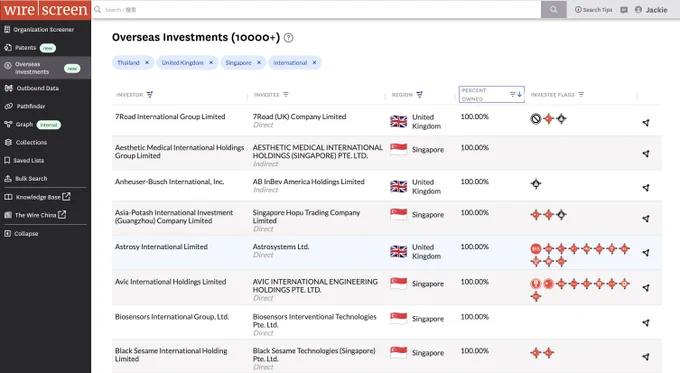Click the black prohibited flag in 7Road row
This screenshot has width=680, height=373.
click(x=536, y=118)
